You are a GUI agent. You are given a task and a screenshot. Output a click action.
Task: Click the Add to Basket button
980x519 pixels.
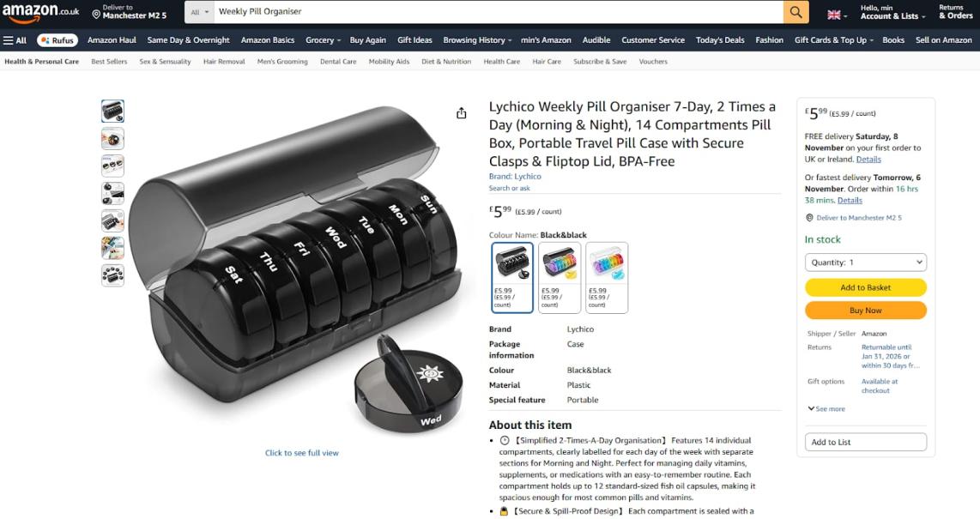tap(866, 287)
